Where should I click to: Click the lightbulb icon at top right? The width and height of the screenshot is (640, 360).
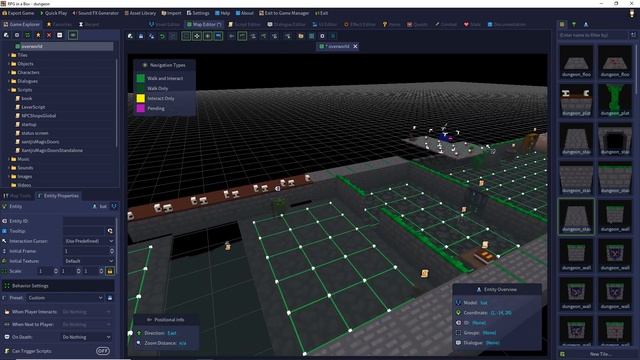click(632, 14)
